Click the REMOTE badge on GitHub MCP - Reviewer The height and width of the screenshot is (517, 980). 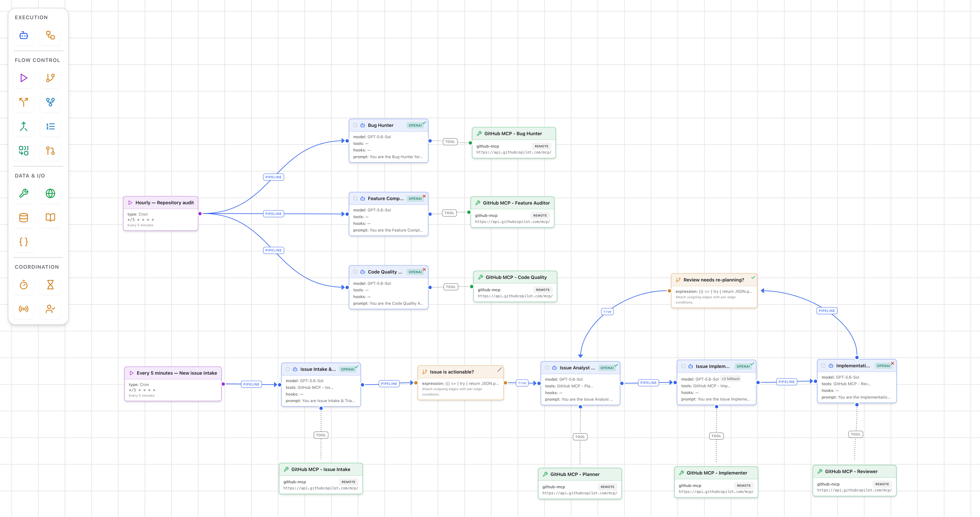[882, 484]
